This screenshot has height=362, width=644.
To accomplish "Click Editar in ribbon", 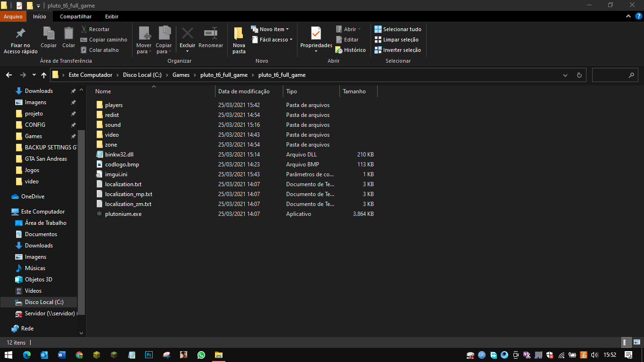I will coord(347,40).
